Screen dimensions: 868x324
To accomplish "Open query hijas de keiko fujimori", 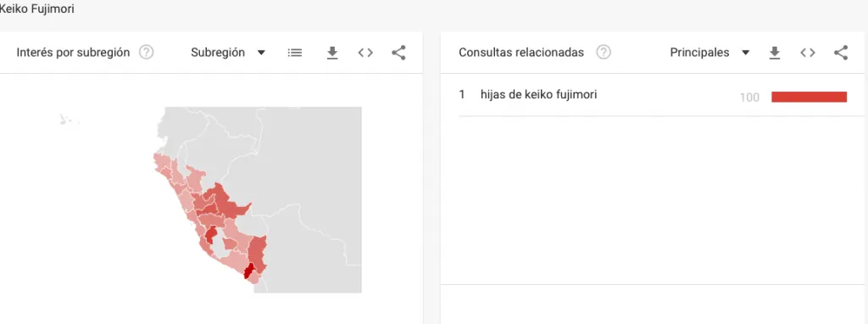I will coord(538,95).
